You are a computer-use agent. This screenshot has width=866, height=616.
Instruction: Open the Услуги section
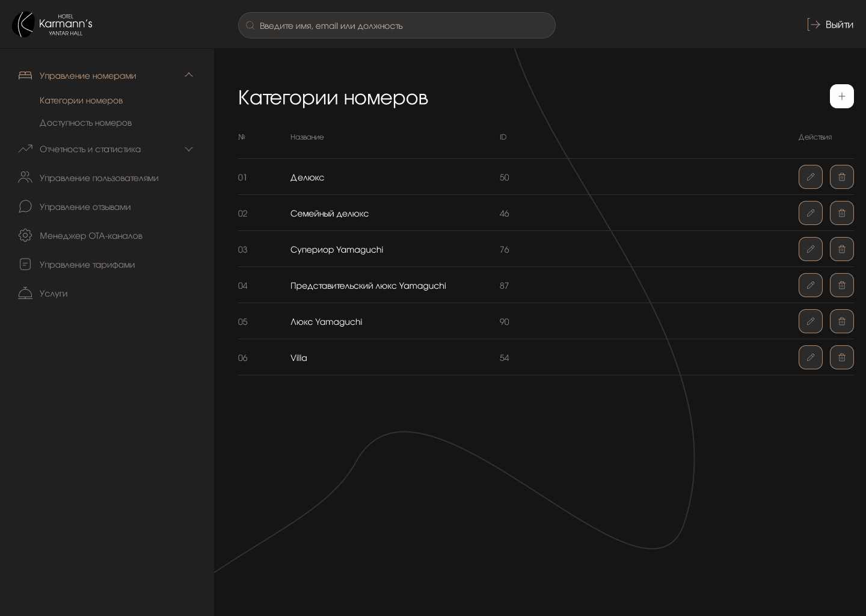(x=54, y=294)
